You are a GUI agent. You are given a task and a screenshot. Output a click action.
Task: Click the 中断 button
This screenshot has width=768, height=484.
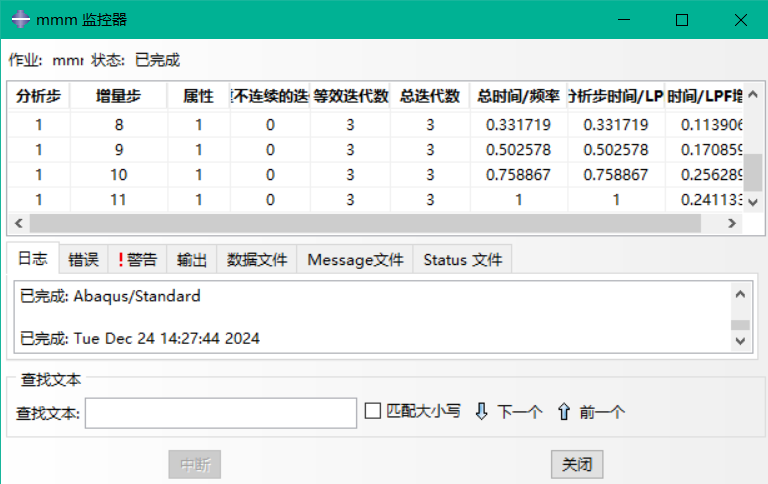(195, 464)
